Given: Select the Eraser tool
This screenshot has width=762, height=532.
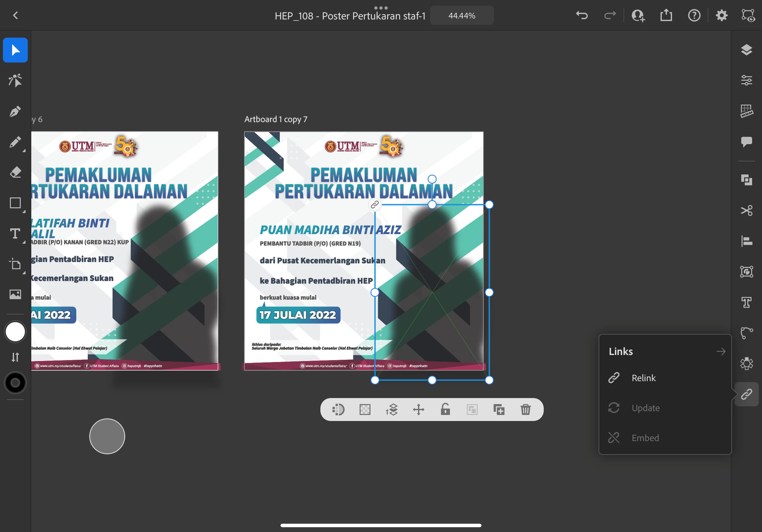Looking at the screenshot, I should 15,173.
